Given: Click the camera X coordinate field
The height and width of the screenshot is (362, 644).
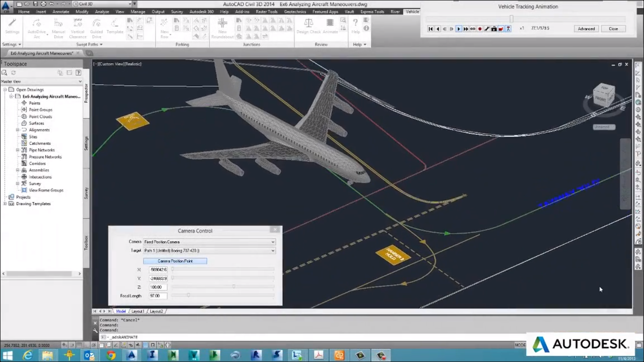Looking at the screenshot, I should click(x=158, y=270).
